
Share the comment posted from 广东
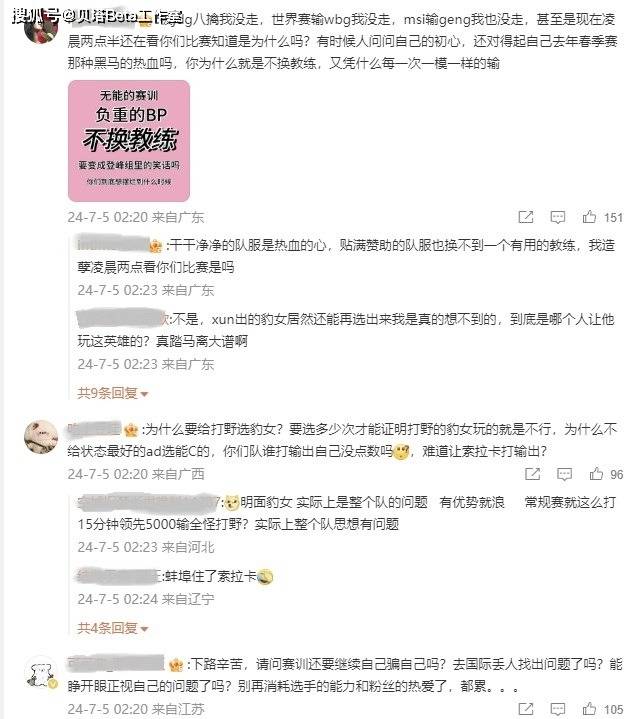click(526, 217)
